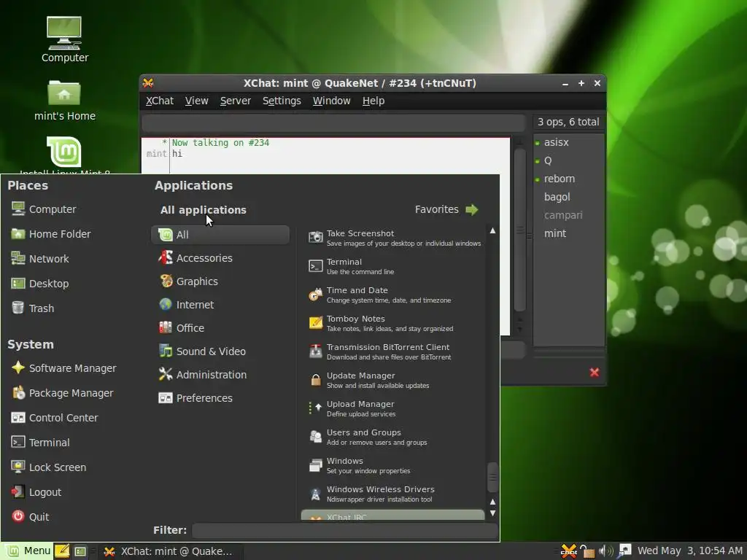Viewport: 747px width, 560px height.
Task: Click volume icon in system tray
Action: (605, 551)
